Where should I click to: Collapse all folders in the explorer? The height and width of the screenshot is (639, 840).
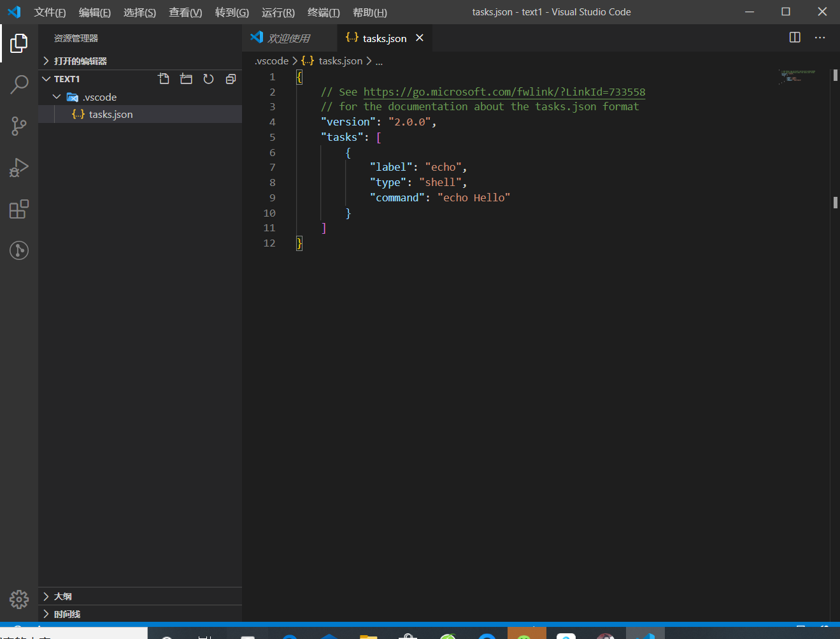point(231,78)
